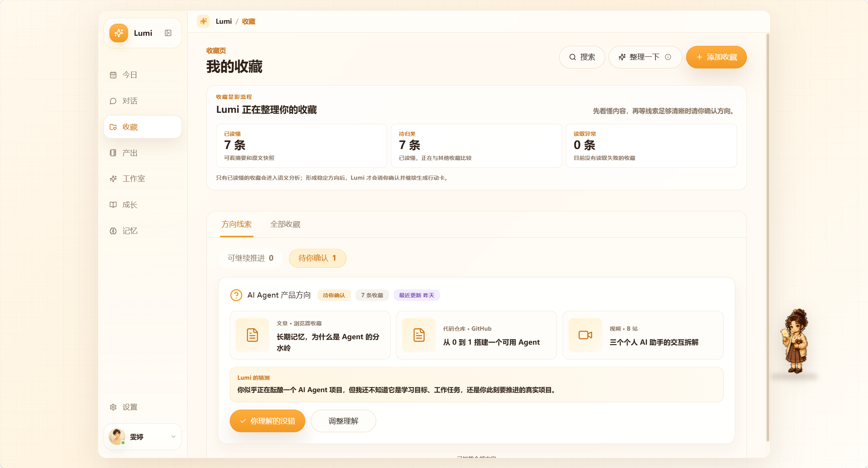Select 收藏 in the sidebar
Image resolution: width=868 pixels, height=468 pixels.
(143, 127)
